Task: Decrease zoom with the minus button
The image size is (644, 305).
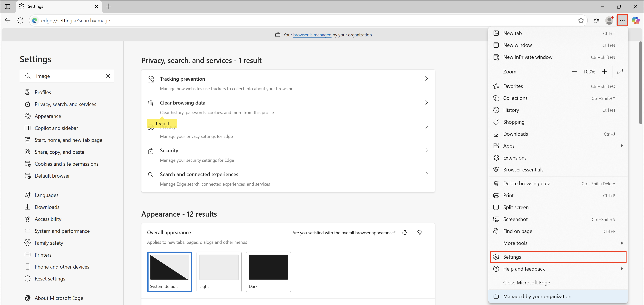Action: (574, 72)
